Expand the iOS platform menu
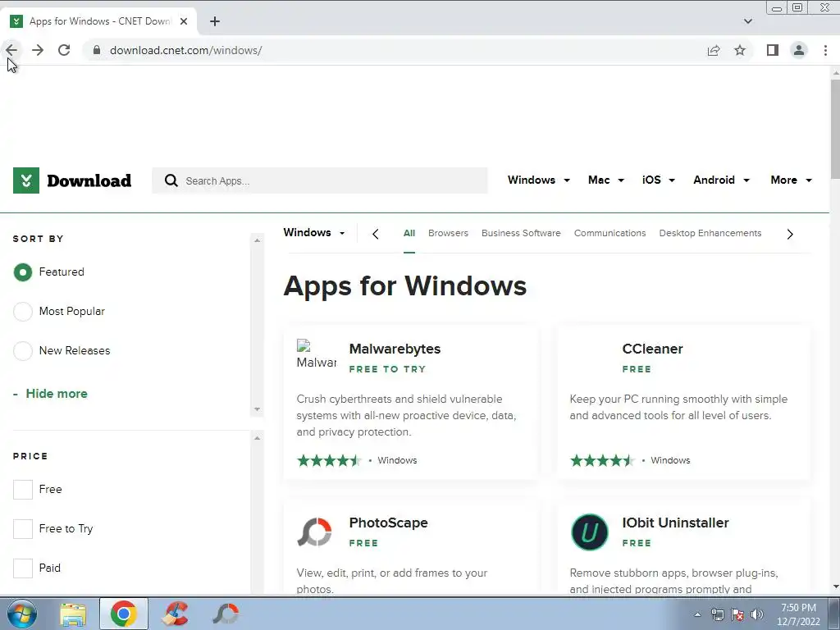 click(659, 180)
